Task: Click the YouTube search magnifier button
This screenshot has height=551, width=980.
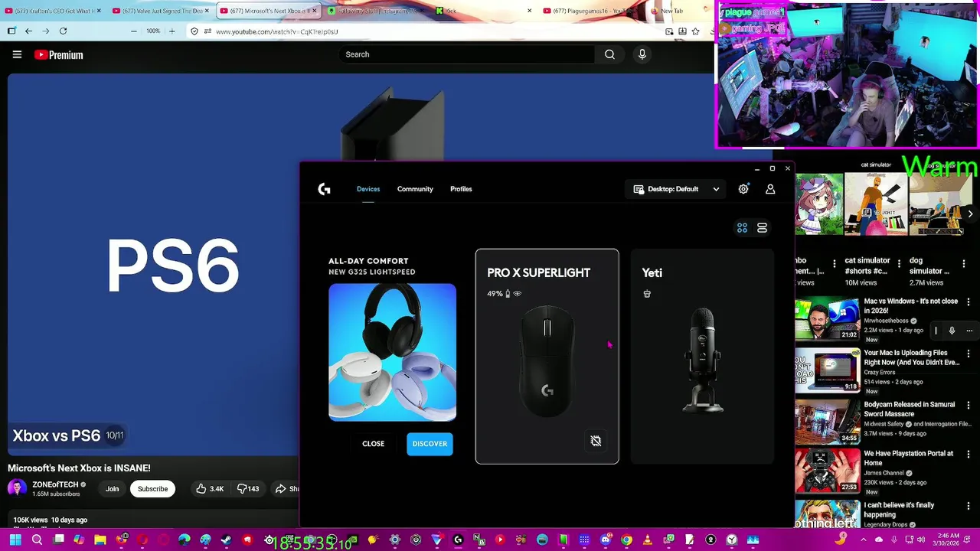Action: (x=609, y=54)
